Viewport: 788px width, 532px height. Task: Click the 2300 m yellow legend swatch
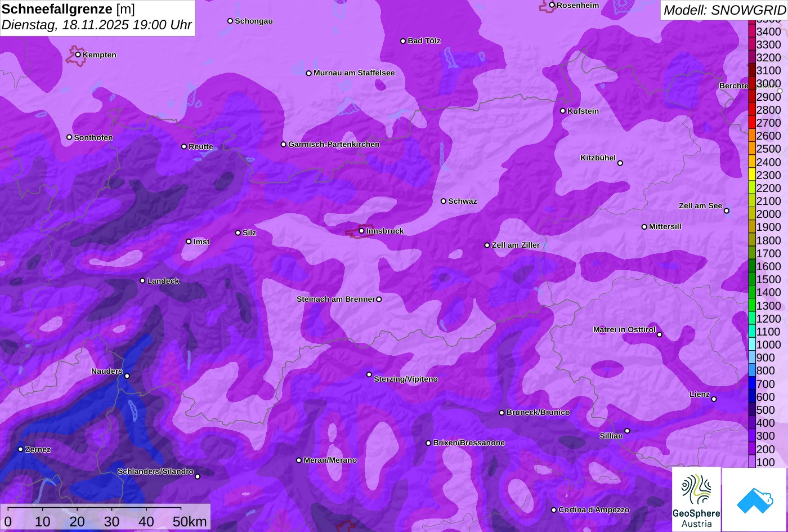pyautogui.click(x=751, y=175)
